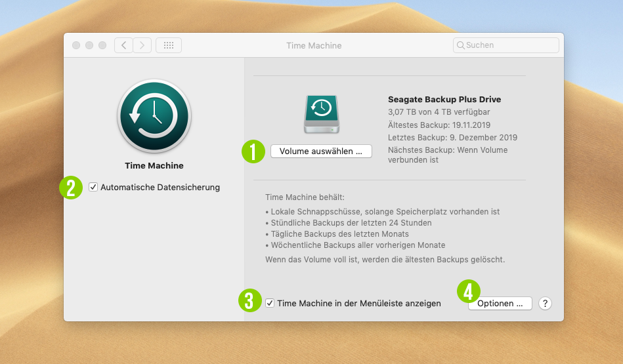Image resolution: width=623 pixels, height=364 pixels.
Task: Click the Seagate backup drive icon
Action: (x=322, y=114)
